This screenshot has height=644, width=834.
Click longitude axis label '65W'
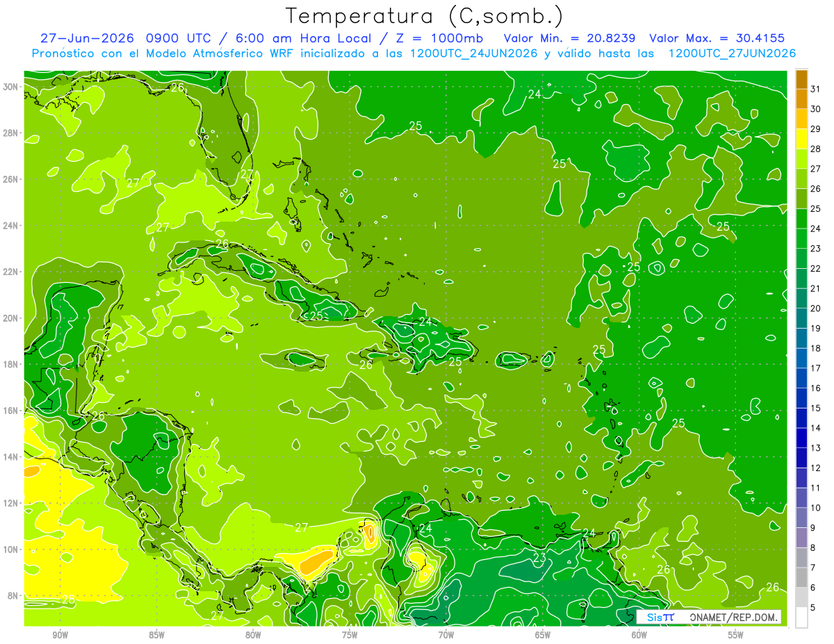click(543, 635)
